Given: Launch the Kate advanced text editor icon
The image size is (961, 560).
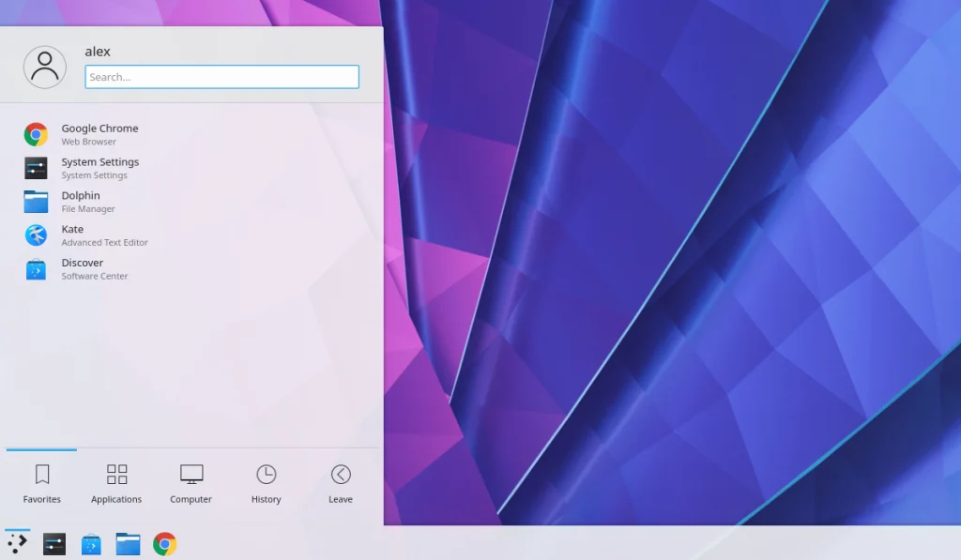Looking at the screenshot, I should point(35,235).
